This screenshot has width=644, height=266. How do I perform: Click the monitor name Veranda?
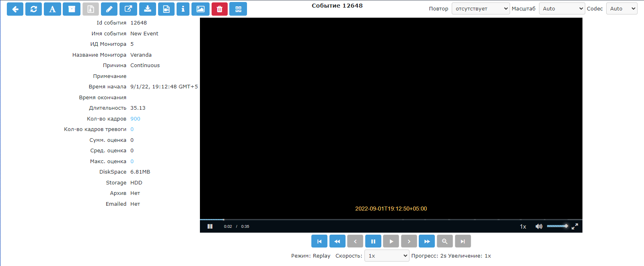pyautogui.click(x=141, y=55)
